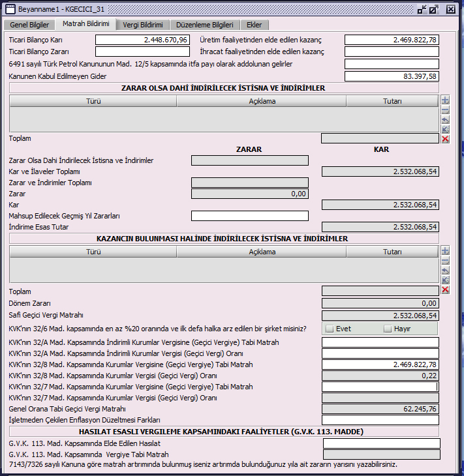
Task: Focus KVK 32/A Vergi Oranı field
Action: [x=380, y=353]
